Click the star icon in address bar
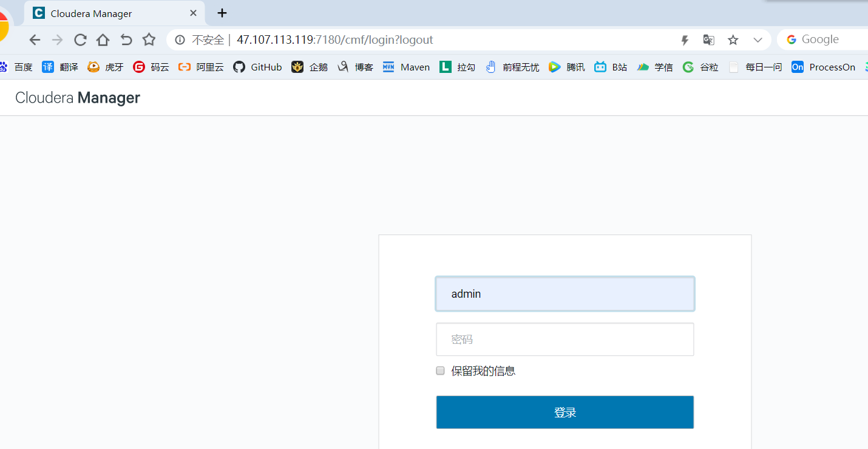Image resolution: width=868 pixels, height=449 pixels. coord(733,40)
